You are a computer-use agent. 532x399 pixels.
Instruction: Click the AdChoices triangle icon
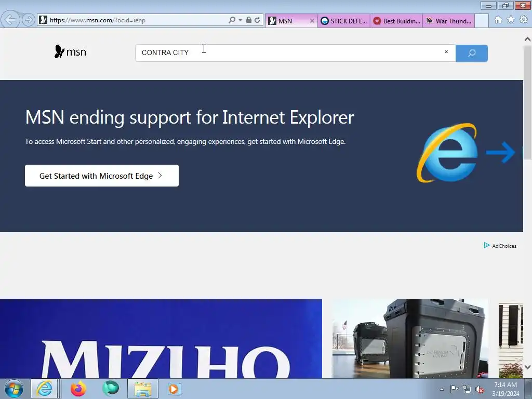[x=486, y=245]
